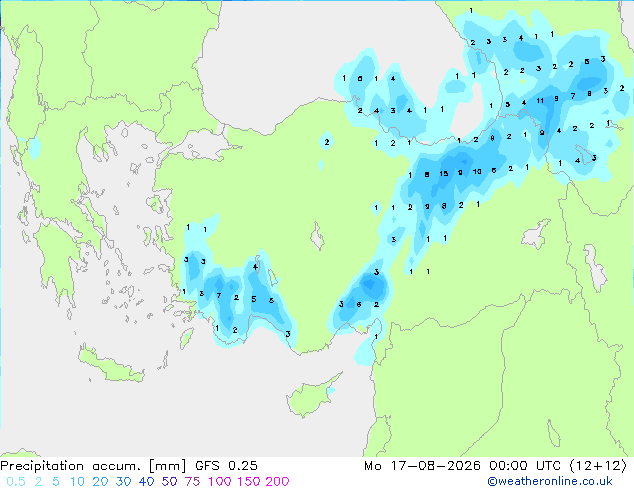This screenshot has width=634, height=490.
Task: Select the 200 mm legend value
Action: coord(277,482)
